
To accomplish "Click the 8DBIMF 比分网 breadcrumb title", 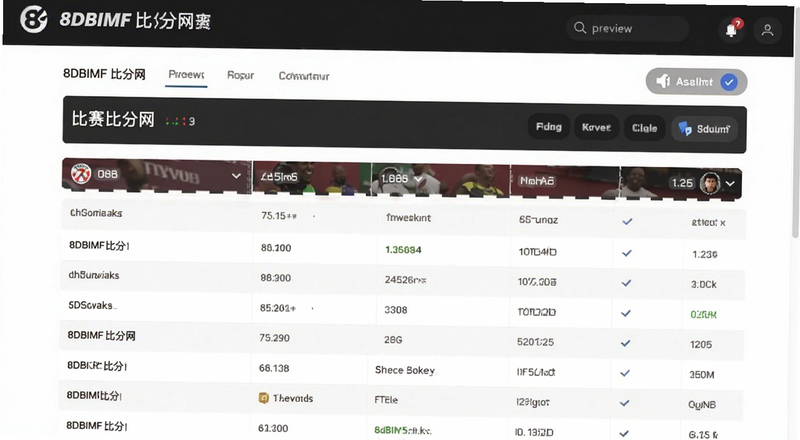I will (x=104, y=74).
